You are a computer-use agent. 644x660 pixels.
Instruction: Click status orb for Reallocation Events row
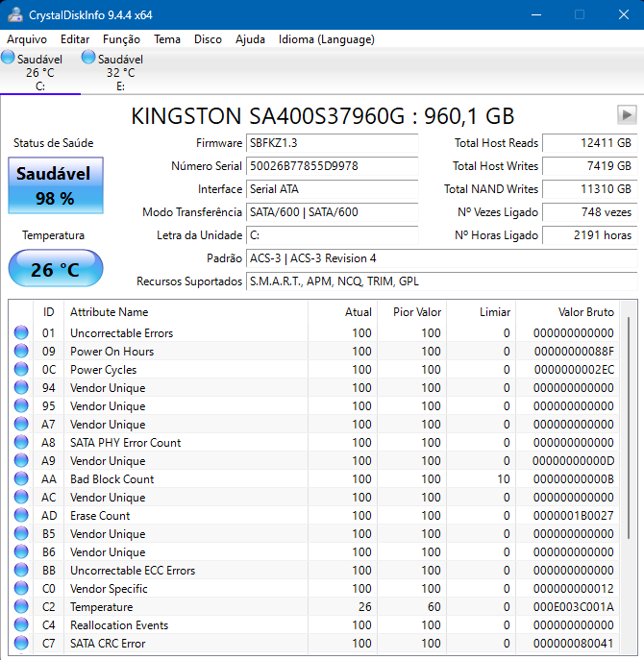tap(21, 624)
